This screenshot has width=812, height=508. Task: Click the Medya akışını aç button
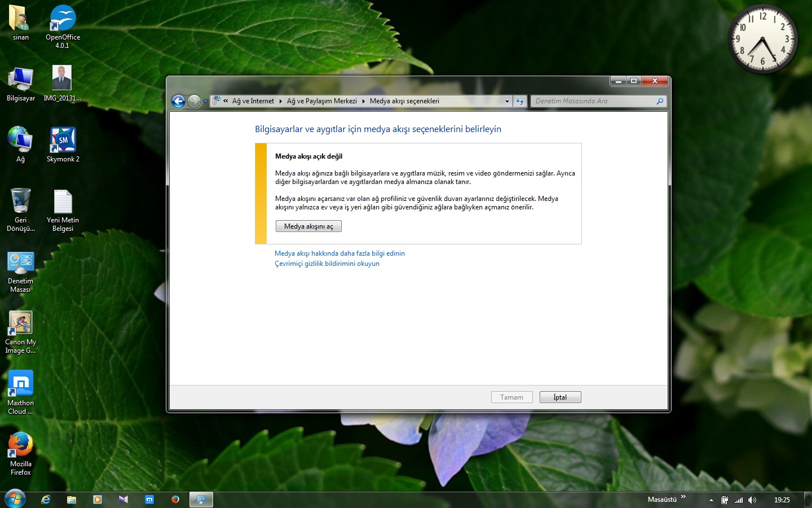(x=308, y=226)
